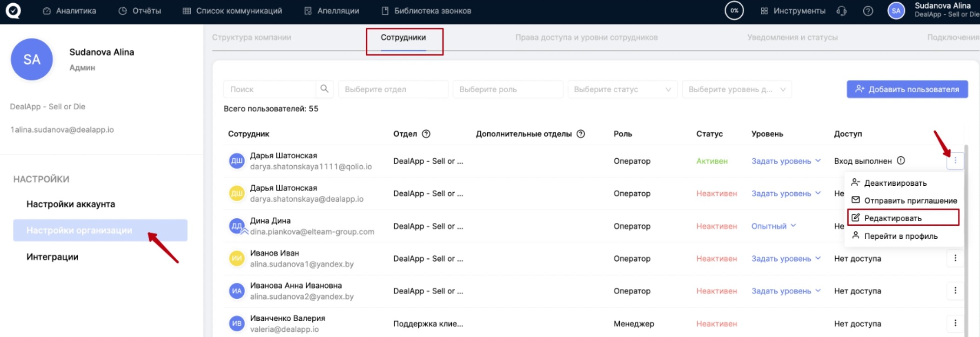980x337 pixels.
Task: Open Опытный level dropdown for Дина Дина
Action: 773,226
